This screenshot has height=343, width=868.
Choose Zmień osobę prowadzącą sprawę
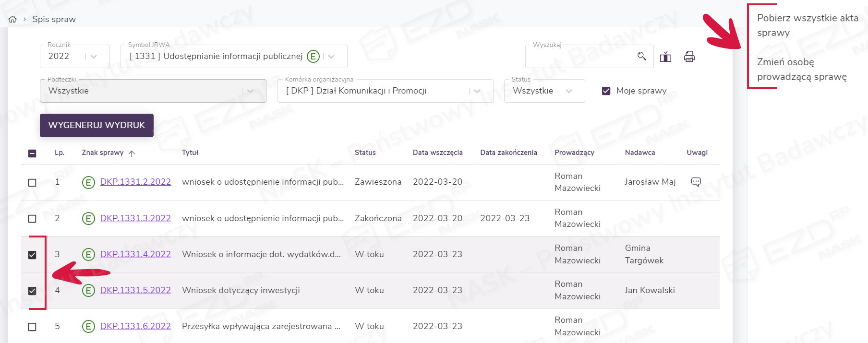pyautogui.click(x=801, y=69)
